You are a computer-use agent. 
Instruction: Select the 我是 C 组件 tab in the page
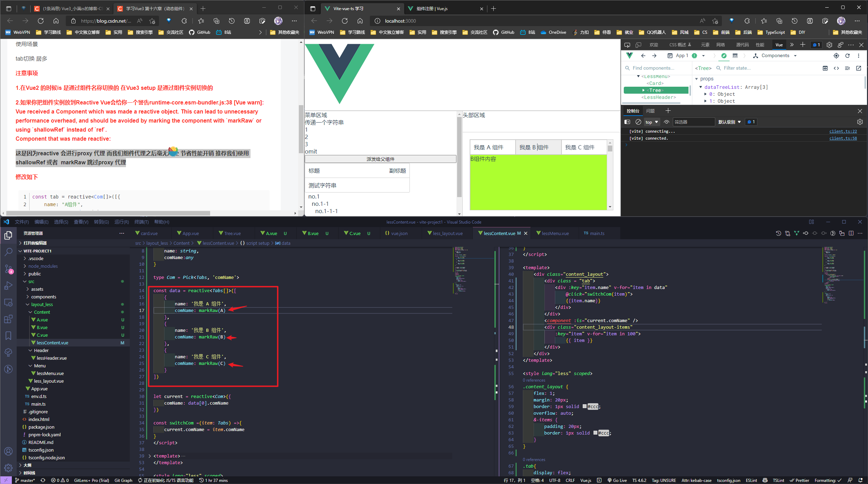583,147
